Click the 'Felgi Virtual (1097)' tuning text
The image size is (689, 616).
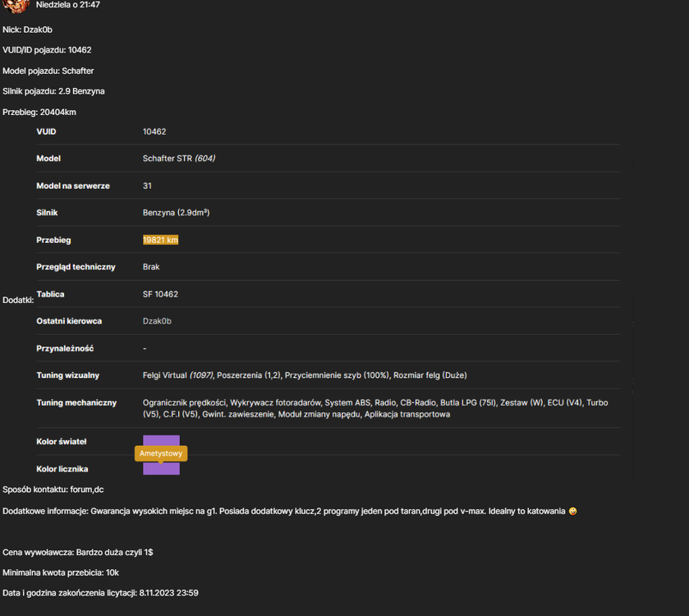(178, 375)
